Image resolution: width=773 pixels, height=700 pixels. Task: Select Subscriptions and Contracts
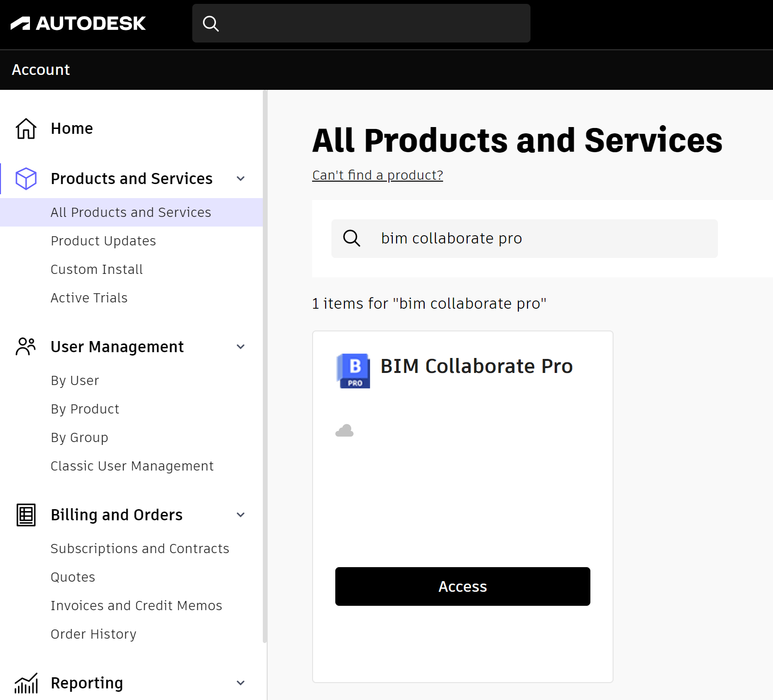pyautogui.click(x=140, y=548)
